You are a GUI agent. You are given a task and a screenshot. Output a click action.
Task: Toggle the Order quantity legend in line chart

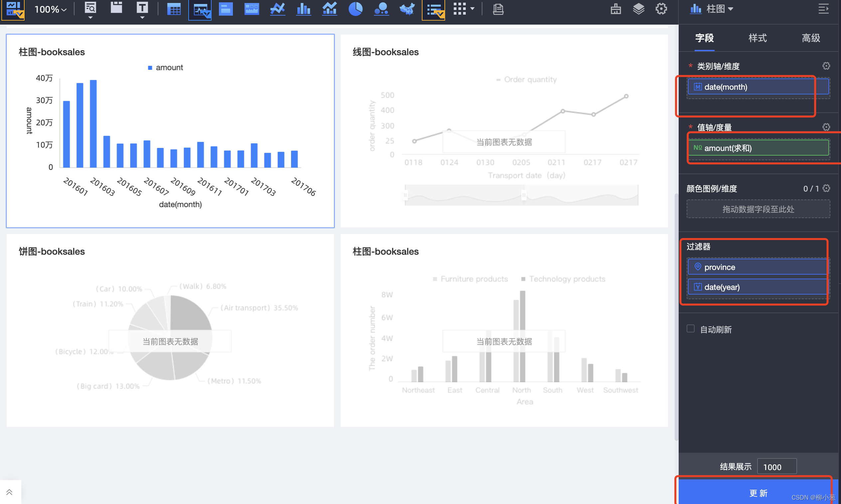[x=526, y=79]
